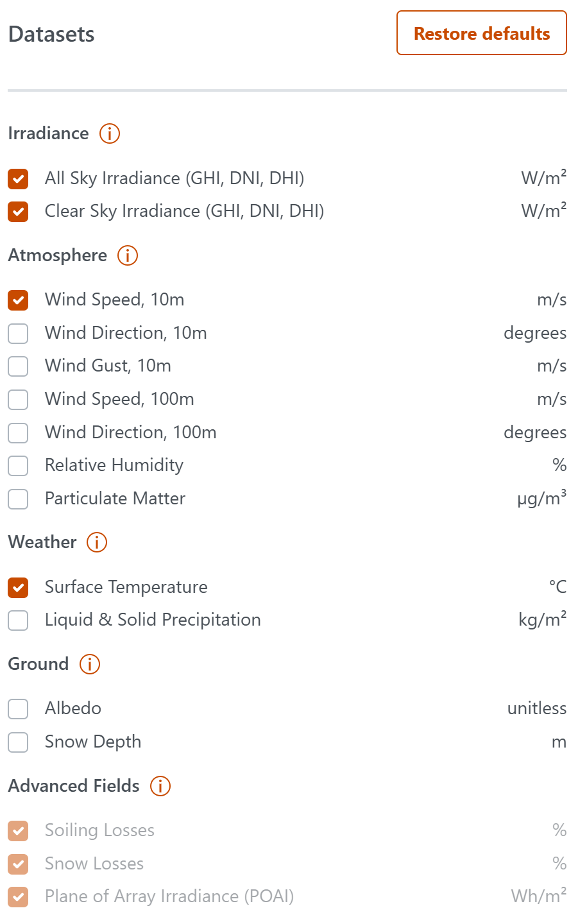
Task: Click the Ground section info icon
Action: click(x=90, y=664)
